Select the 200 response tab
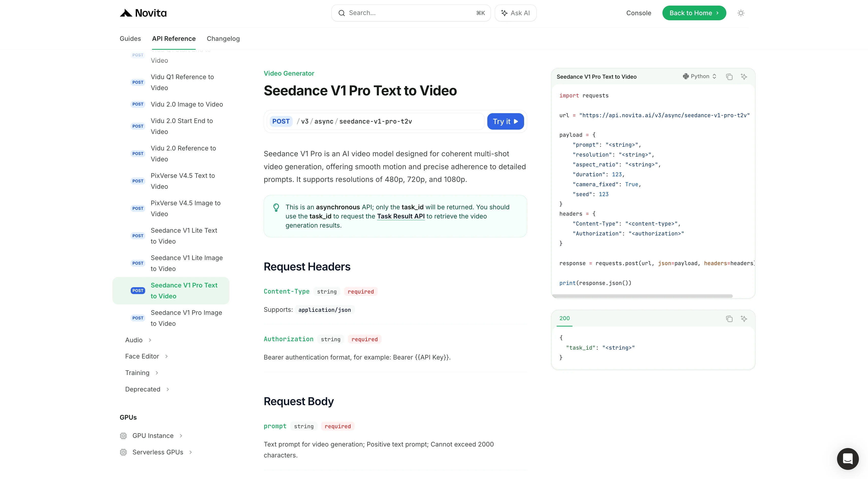Image resolution: width=868 pixels, height=479 pixels. point(564,319)
